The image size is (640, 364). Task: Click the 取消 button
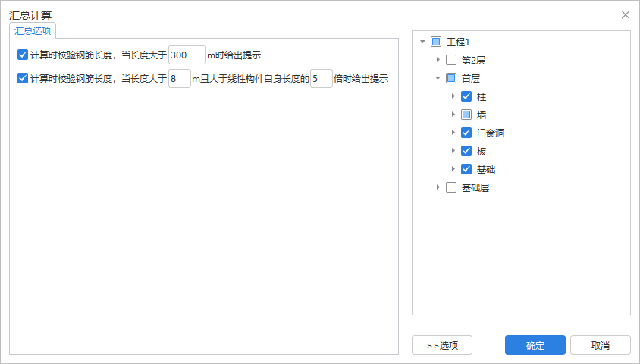pyautogui.click(x=601, y=345)
